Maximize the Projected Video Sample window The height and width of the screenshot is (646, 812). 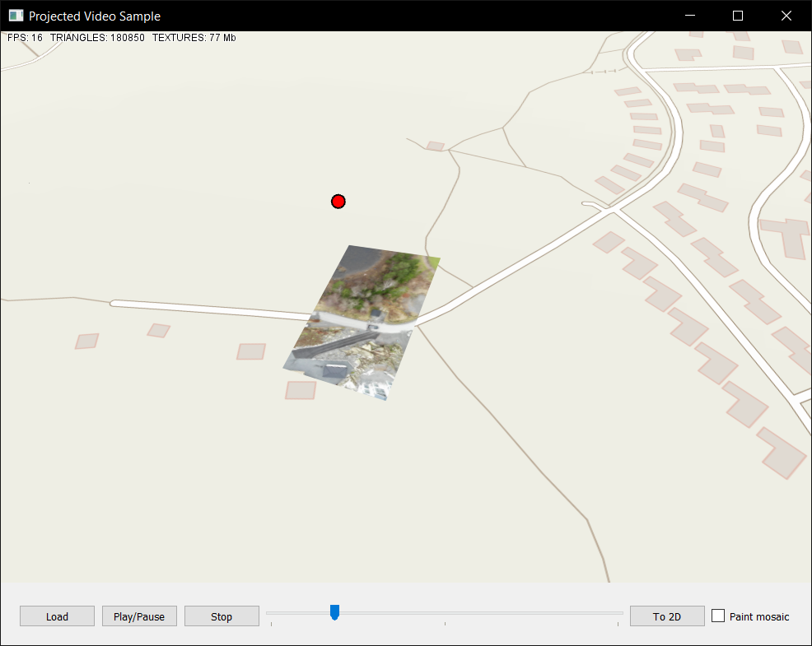[738, 16]
